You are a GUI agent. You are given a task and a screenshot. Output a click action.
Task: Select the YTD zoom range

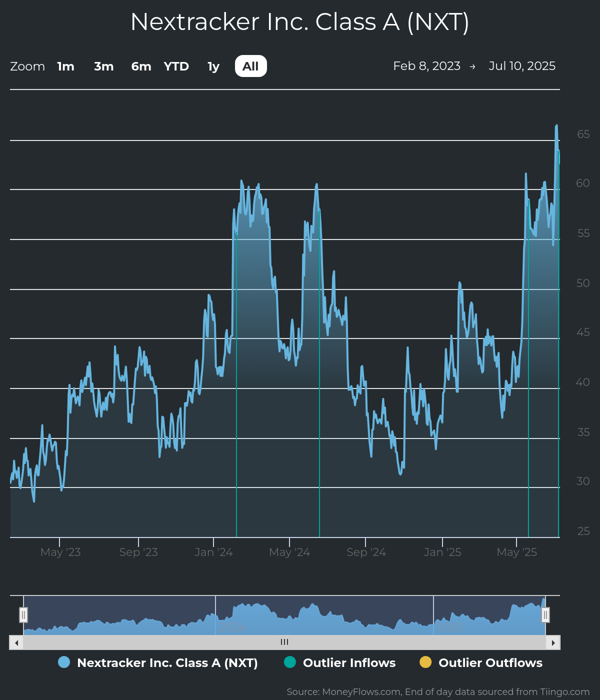[x=176, y=66]
